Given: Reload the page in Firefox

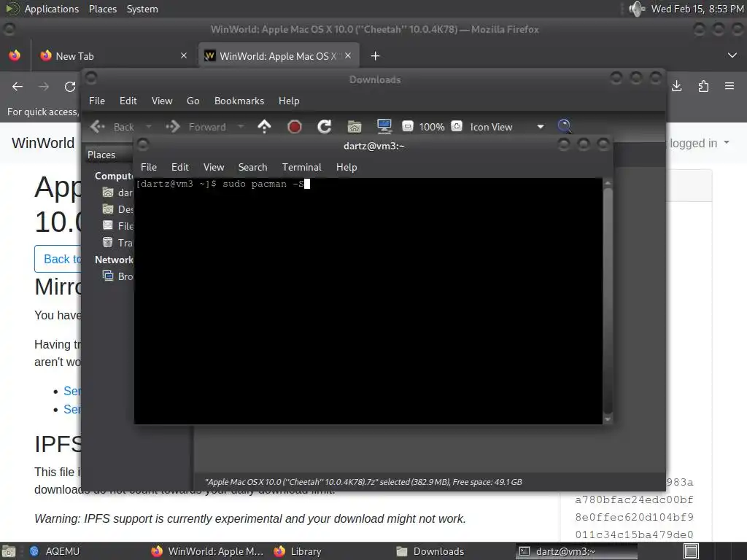Looking at the screenshot, I should tap(70, 86).
